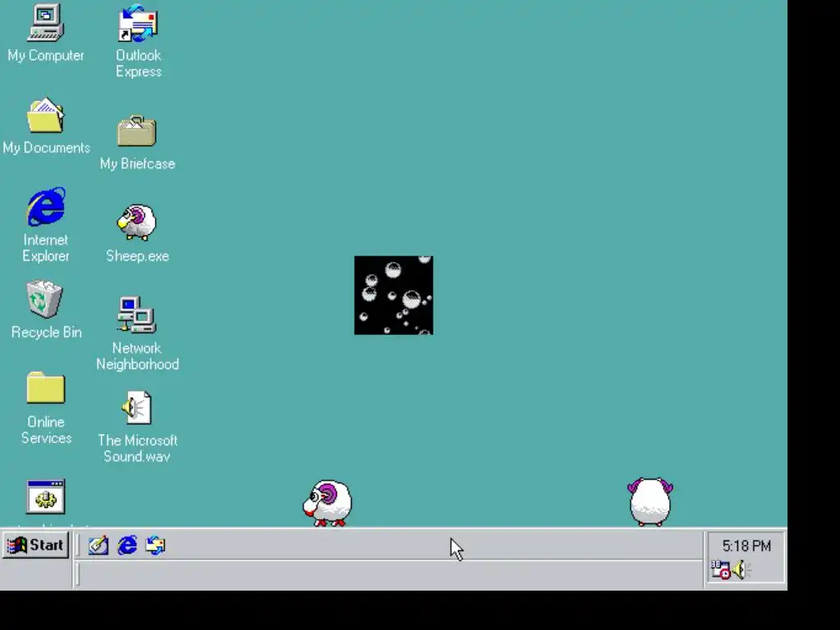Viewport: 840px width, 630px height.
Task: Select the Internet Explorer desktop icon
Action: [x=46, y=206]
